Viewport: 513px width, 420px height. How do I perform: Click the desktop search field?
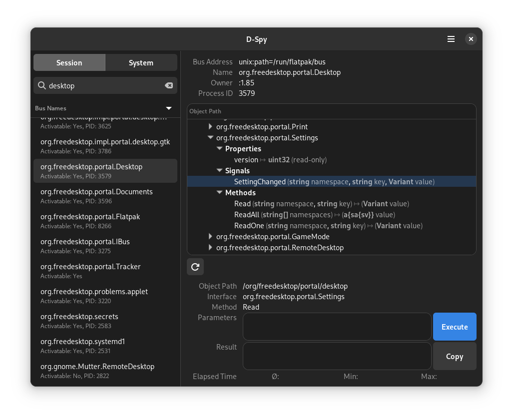pos(105,86)
